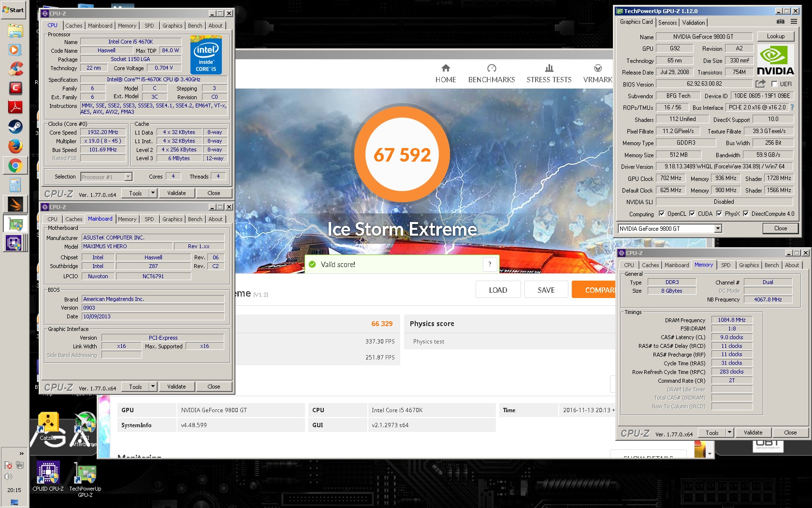The image size is (812, 508).
Task: Click the GPU-Z BIOS export share icon
Action: point(760,84)
